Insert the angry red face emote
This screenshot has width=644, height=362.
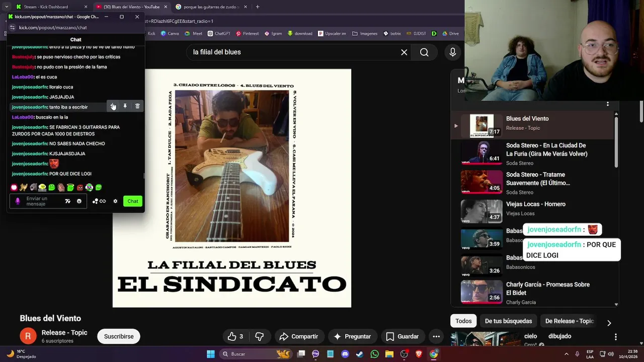[79, 188]
